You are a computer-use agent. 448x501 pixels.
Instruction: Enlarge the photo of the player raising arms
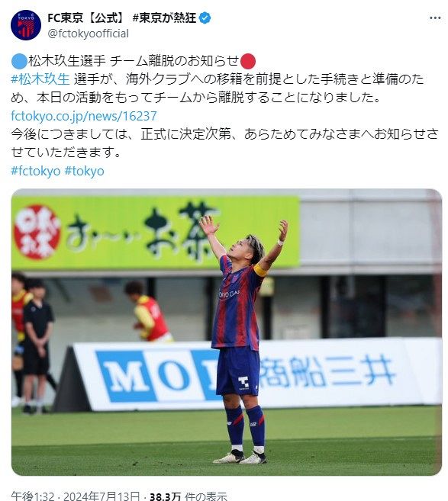(227, 332)
